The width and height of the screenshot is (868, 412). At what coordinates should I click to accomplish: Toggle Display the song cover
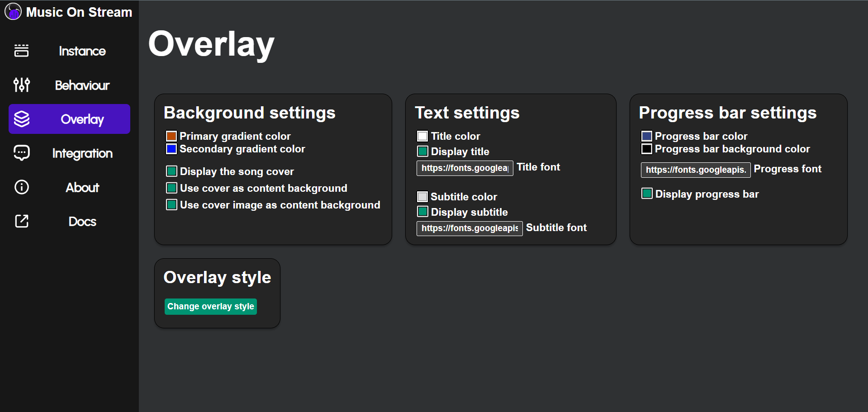coord(171,171)
